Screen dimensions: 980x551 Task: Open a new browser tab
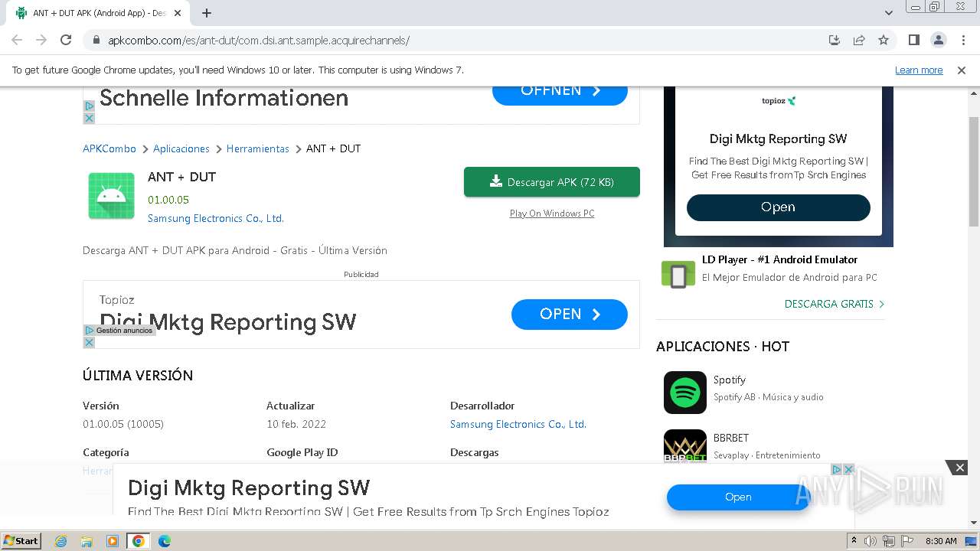(x=207, y=13)
